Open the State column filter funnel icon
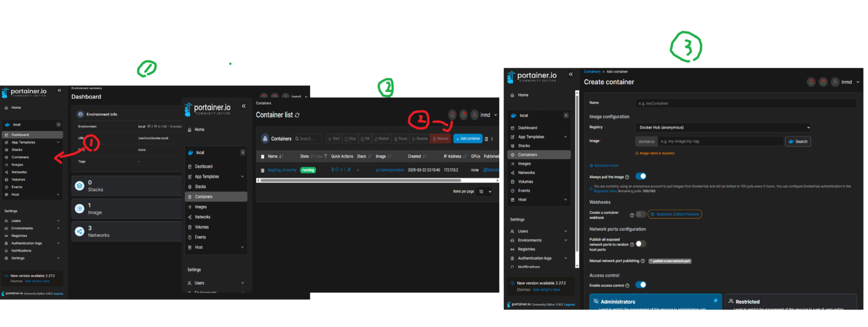868x327 pixels. pos(325,156)
